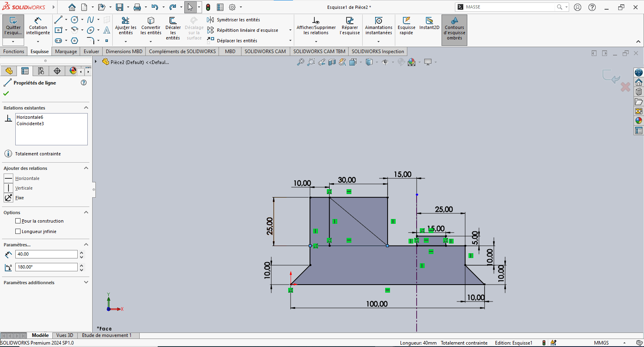The image size is (644, 347).
Task: Open the appearance color wheel tab
Action: 73,71
